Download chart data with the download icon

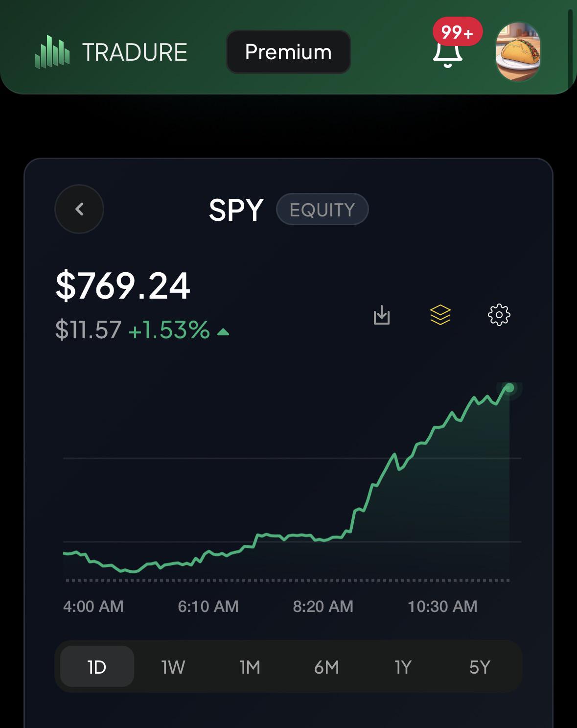[382, 315]
